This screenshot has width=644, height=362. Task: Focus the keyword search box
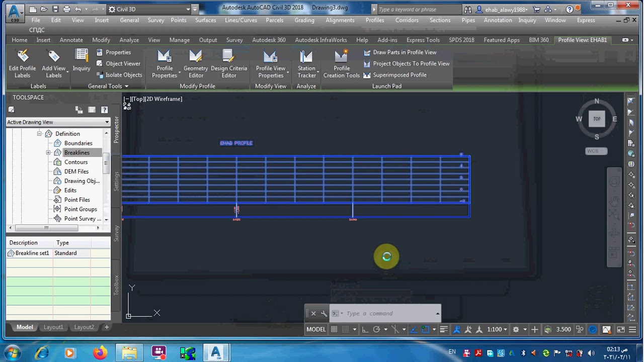tap(419, 9)
